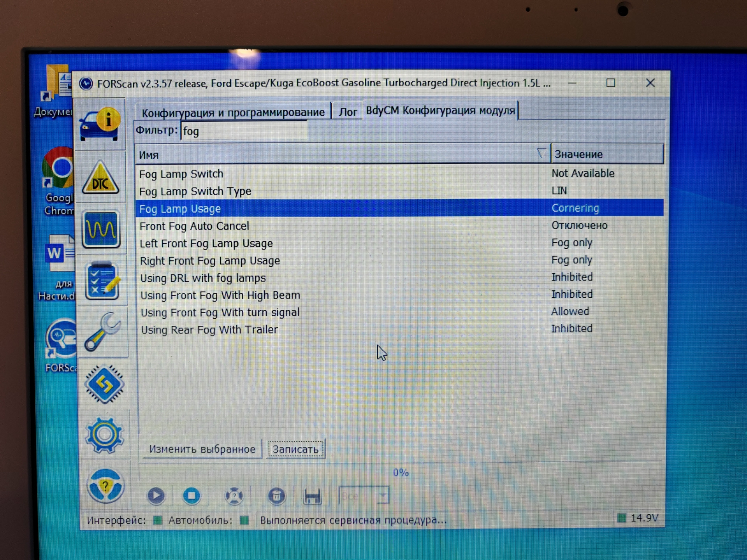Click the floppy disk save icon
Screen dimensions: 747x560
313,496
